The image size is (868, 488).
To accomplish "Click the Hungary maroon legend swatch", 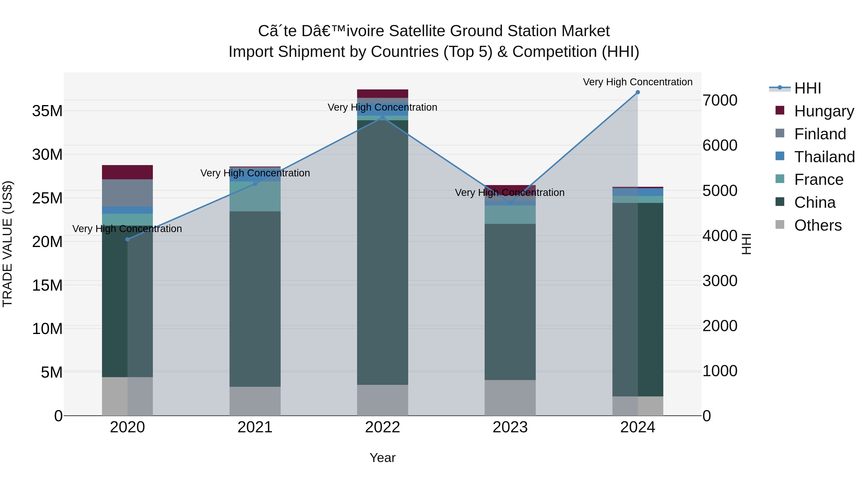I will coord(780,110).
